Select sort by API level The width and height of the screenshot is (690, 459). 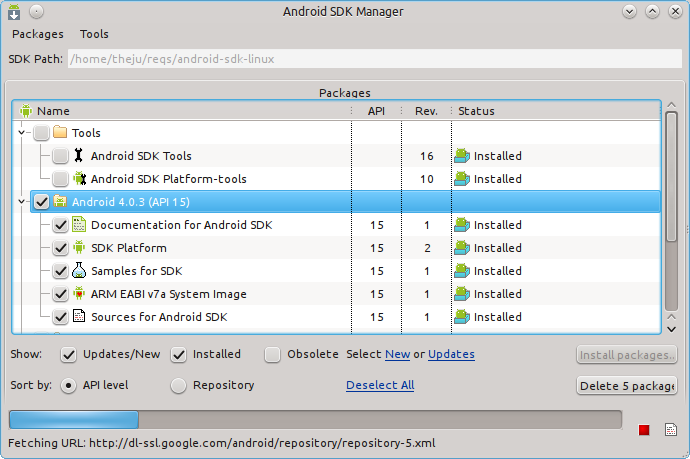68,386
